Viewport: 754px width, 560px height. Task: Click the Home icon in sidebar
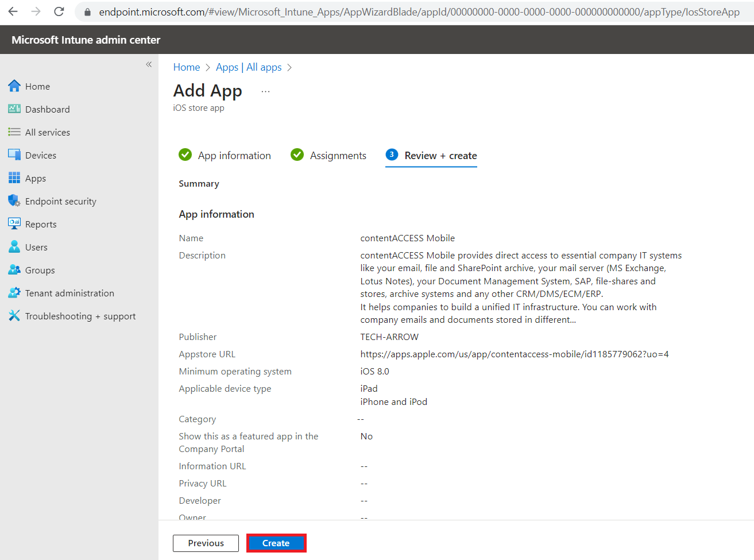coord(14,86)
